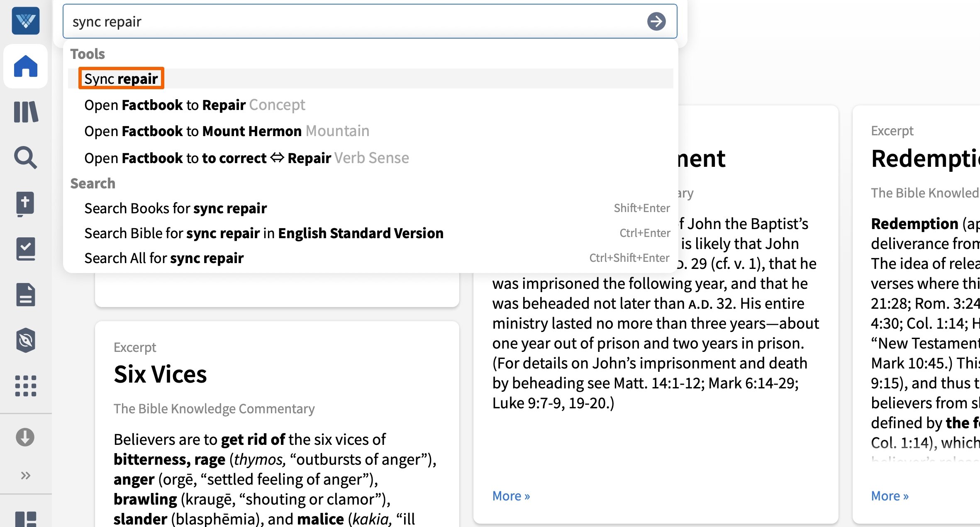Expand sidebar with double chevron
The image size is (980, 527).
(x=26, y=475)
